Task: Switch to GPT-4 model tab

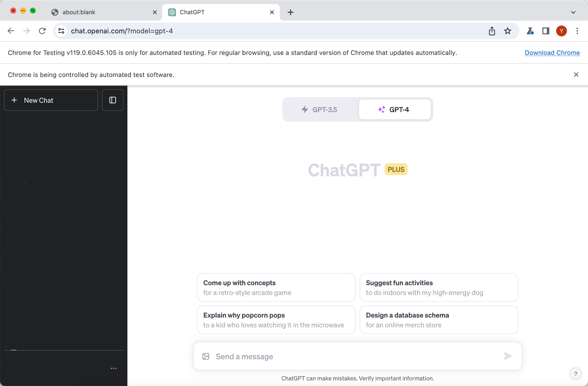Action: (x=394, y=109)
